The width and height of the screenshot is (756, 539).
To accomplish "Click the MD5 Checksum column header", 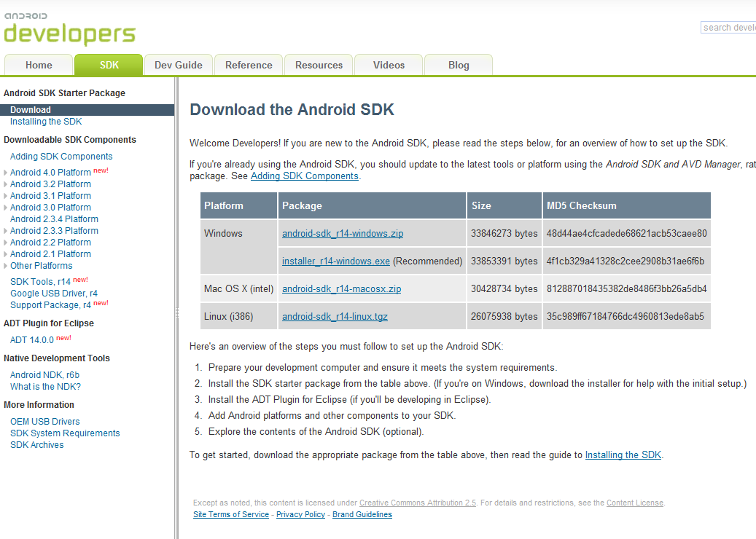I will [x=627, y=205].
